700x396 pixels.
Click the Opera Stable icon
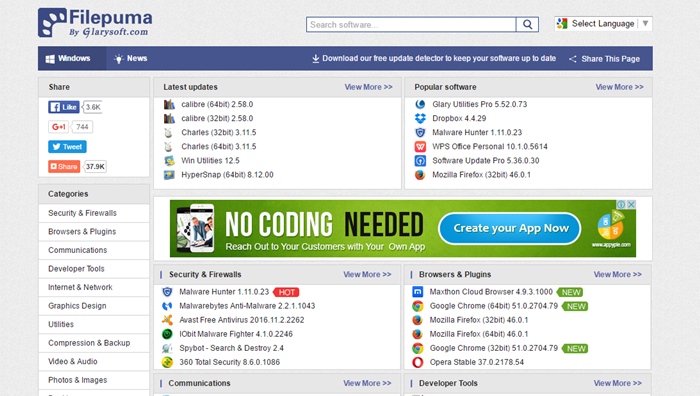pyautogui.click(x=417, y=362)
